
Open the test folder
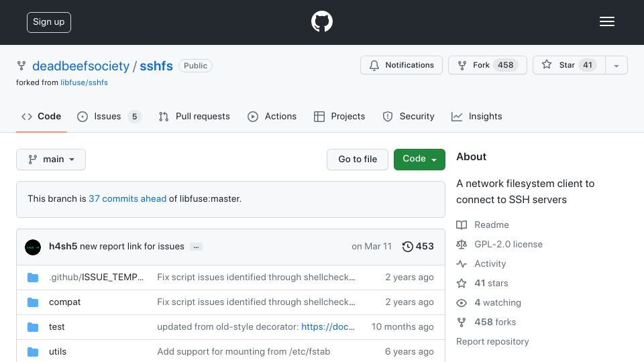click(x=56, y=326)
